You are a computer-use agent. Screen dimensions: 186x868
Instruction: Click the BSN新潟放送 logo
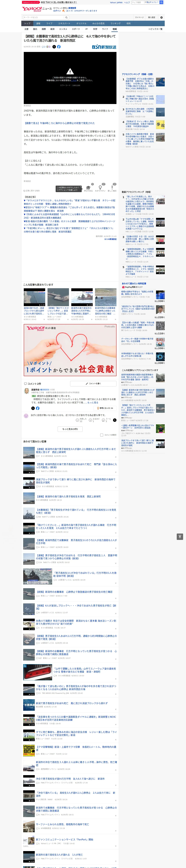tap(104, 47)
